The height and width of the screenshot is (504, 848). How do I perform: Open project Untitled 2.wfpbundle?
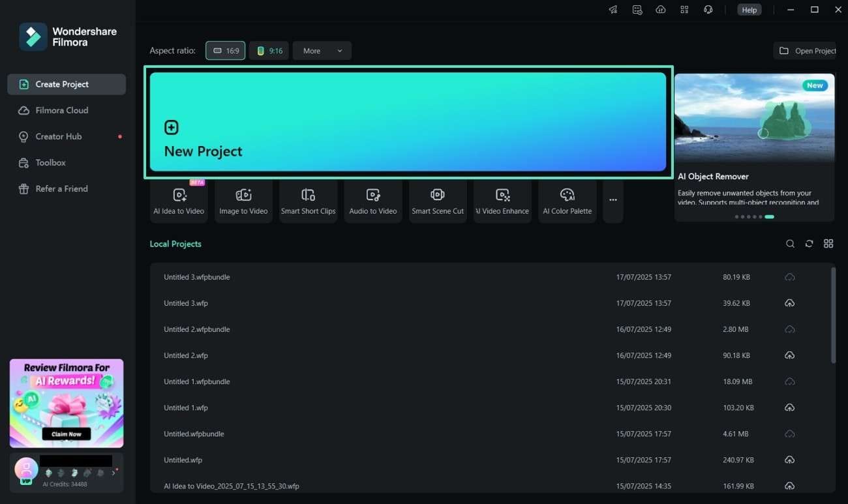coord(492,329)
